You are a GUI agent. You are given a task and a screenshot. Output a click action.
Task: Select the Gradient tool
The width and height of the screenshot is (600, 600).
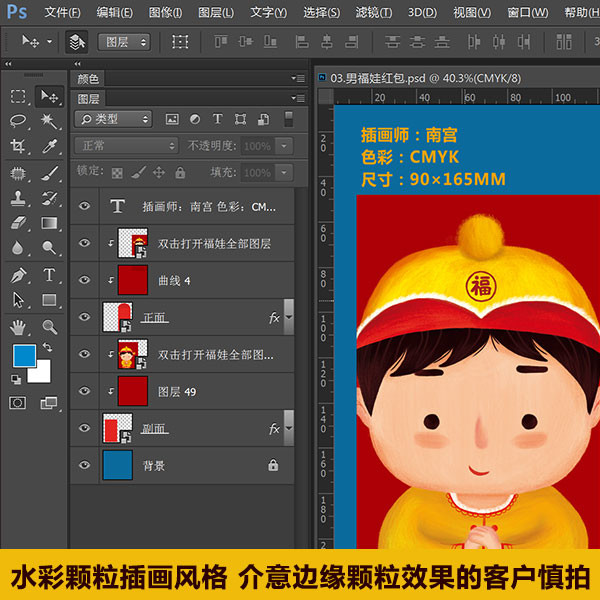(x=49, y=223)
